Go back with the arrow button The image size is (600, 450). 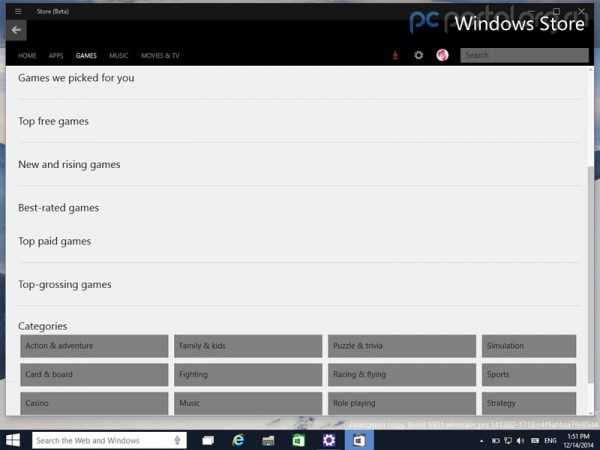[16, 30]
